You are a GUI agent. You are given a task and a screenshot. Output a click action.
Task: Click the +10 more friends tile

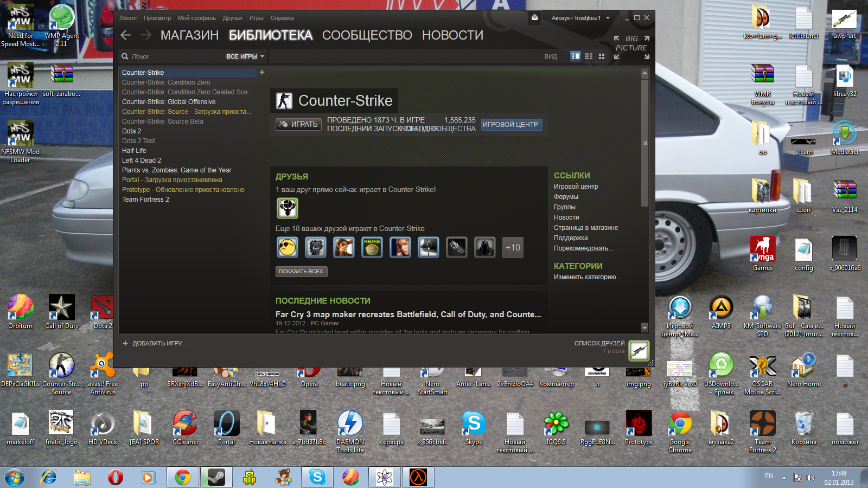pyautogui.click(x=513, y=248)
